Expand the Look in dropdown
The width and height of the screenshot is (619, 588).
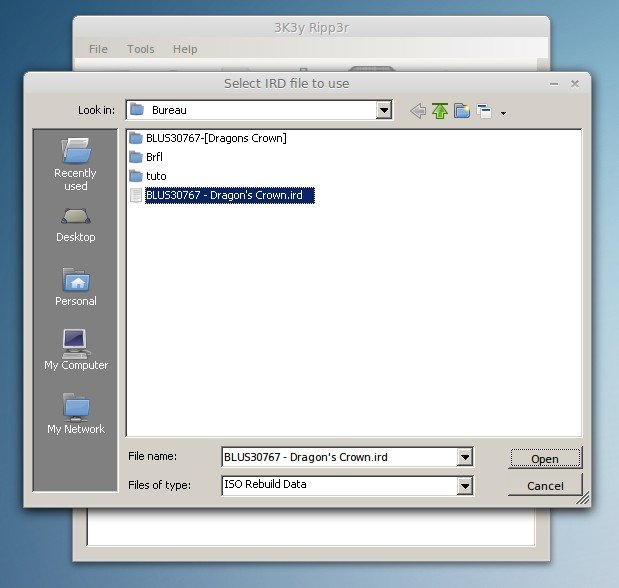tap(384, 110)
